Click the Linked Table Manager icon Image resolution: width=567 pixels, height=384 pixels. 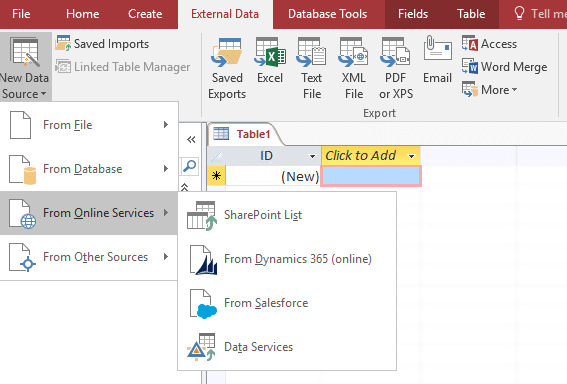tap(63, 67)
